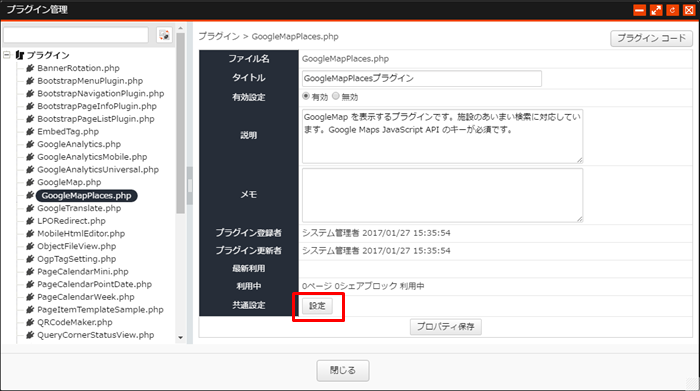700x391 pixels.
Task: Collapse the プラグイン tree root node
Action: tap(7, 55)
